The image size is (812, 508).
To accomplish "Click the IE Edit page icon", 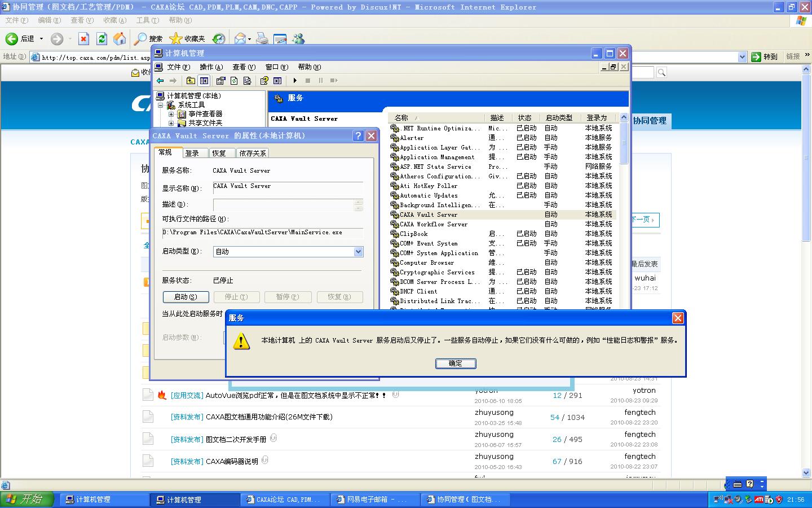I will (280, 38).
